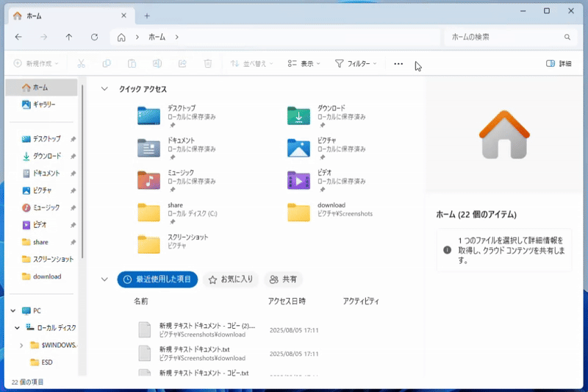The width and height of the screenshot is (588, 392).
Task: Toggle the 詳細 details pane
Action: (559, 63)
